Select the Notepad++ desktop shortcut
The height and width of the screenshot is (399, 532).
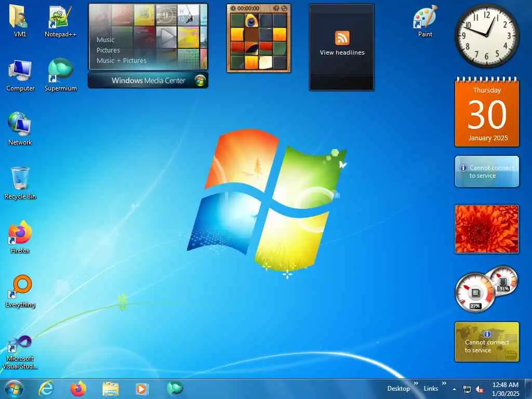point(60,21)
